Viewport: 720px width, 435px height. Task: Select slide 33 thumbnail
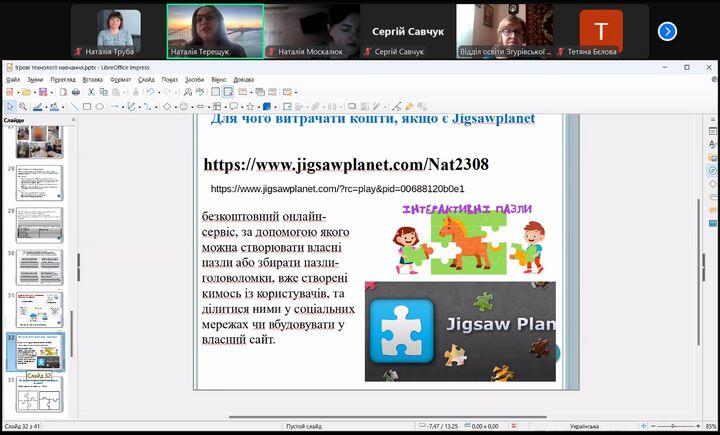tap(39, 395)
